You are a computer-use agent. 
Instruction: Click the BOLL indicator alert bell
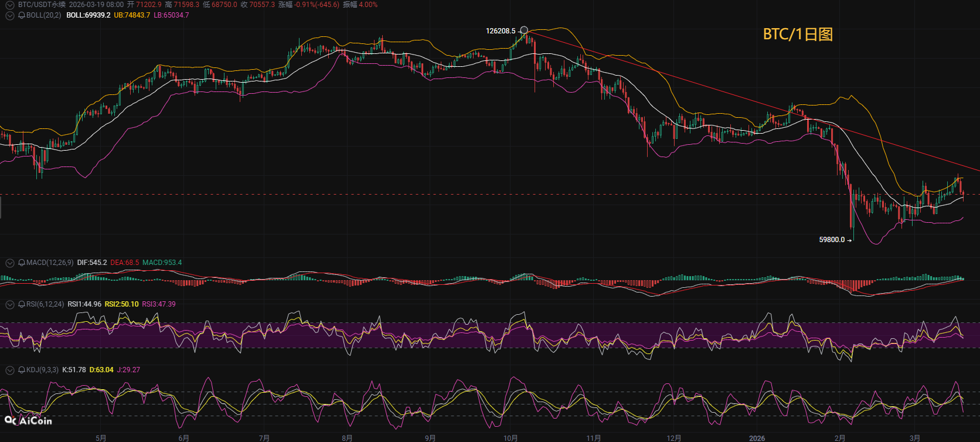[x=22, y=15]
